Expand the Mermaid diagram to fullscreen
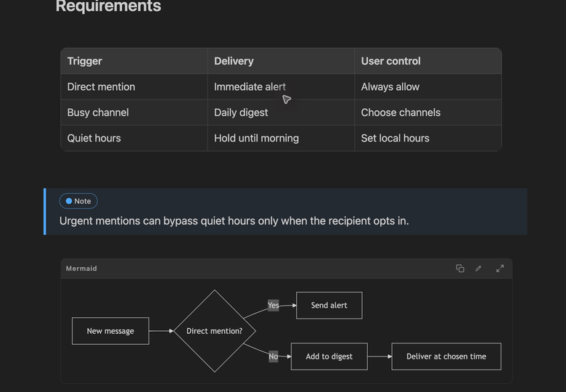The width and height of the screenshot is (566, 392). [500, 268]
